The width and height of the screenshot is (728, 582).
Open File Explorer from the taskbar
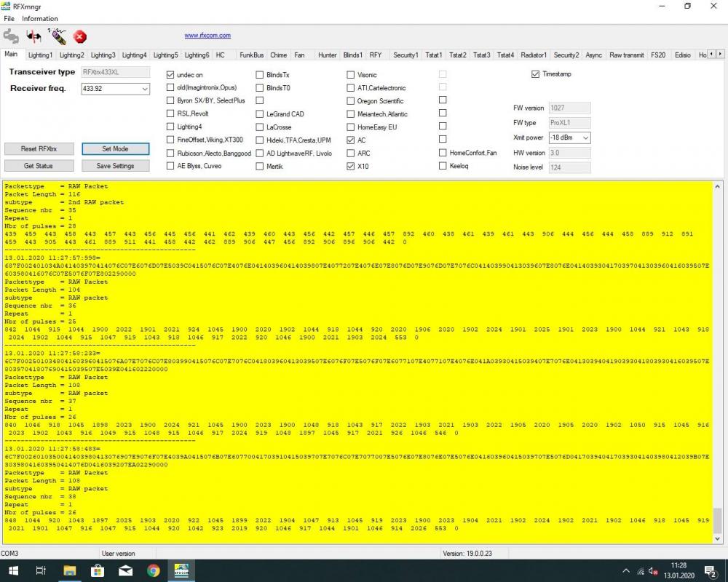(70, 570)
